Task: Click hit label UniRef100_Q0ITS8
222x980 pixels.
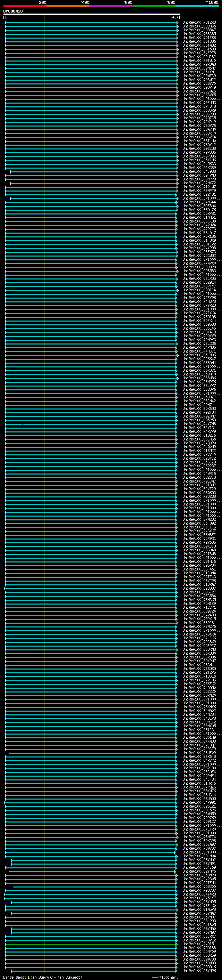Action: click(x=199, y=38)
